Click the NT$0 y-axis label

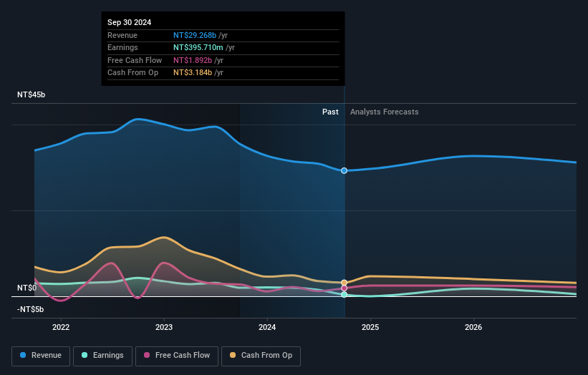27,288
